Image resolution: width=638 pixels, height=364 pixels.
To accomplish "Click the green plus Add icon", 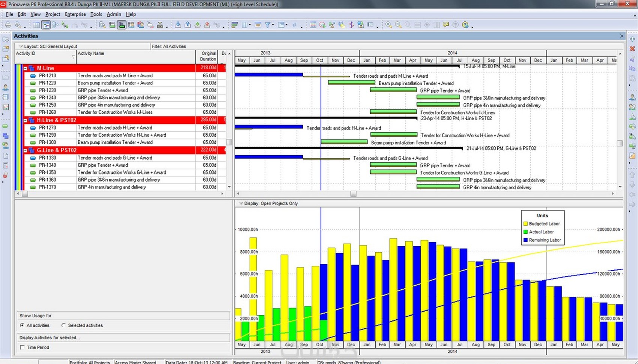I will [x=632, y=39].
